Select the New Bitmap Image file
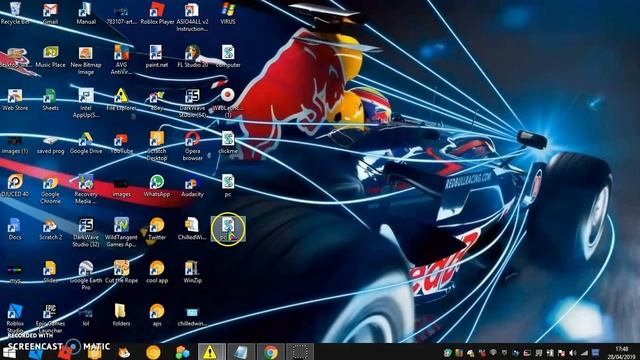Viewport: 640px width, 360px height. tap(86, 60)
